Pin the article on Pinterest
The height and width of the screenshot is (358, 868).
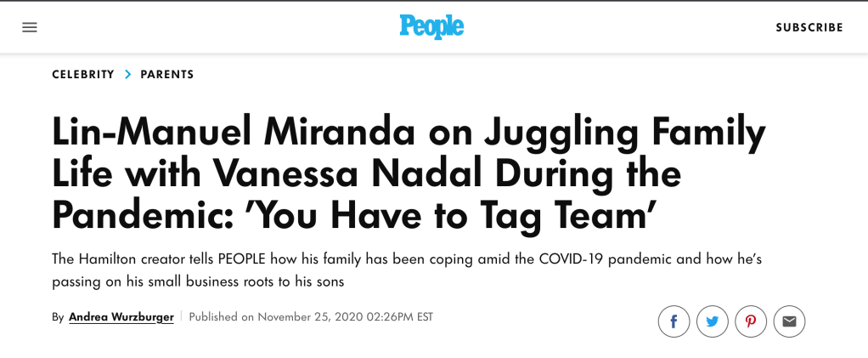[751, 321]
